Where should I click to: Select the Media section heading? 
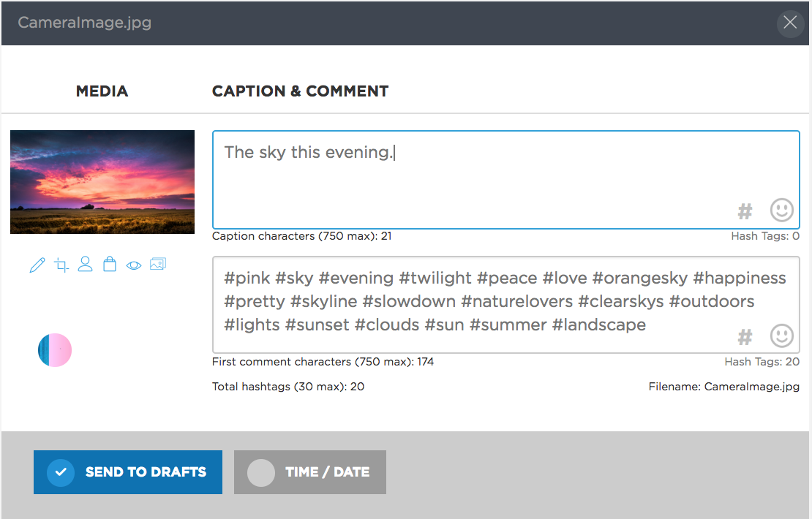[x=102, y=91]
